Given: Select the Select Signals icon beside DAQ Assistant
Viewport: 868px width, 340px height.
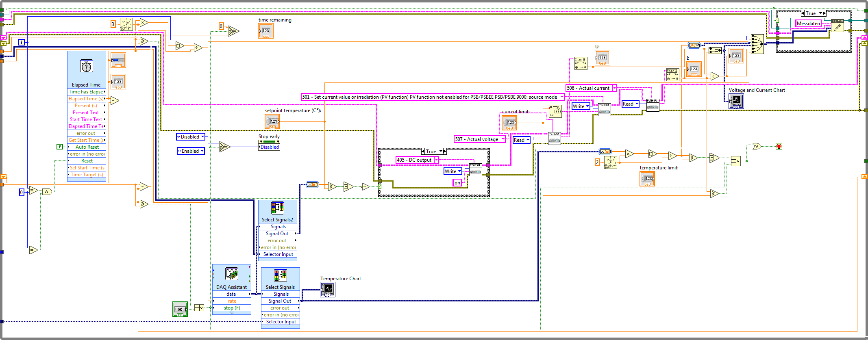Looking at the screenshot, I should pyautogui.click(x=281, y=275).
